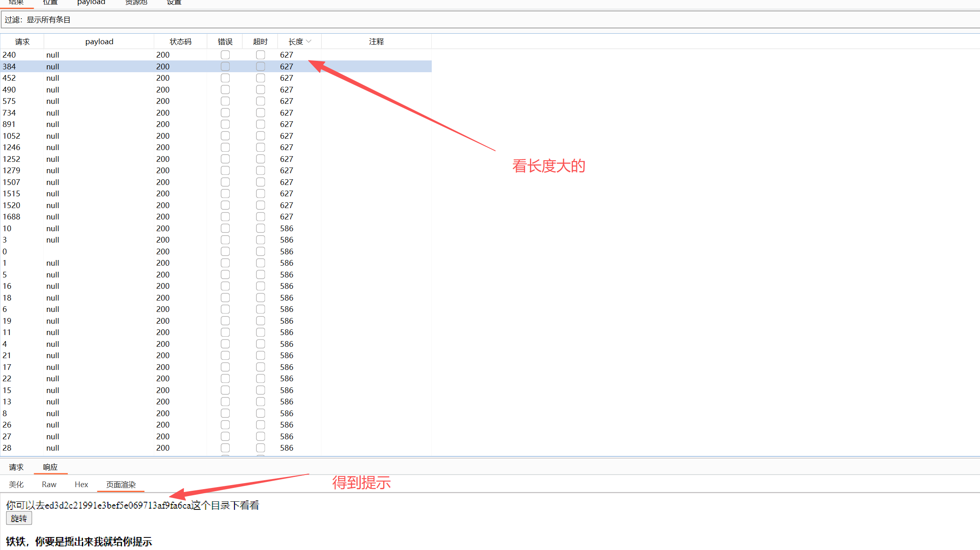Switch to the 美化 view tab

tap(16, 484)
